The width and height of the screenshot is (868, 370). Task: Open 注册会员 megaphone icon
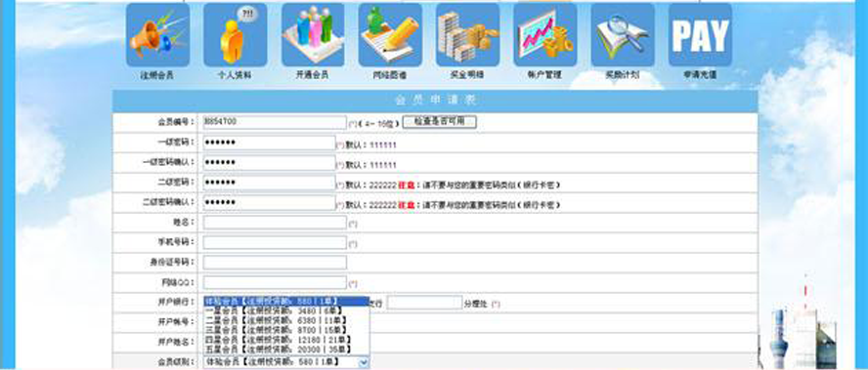(157, 35)
